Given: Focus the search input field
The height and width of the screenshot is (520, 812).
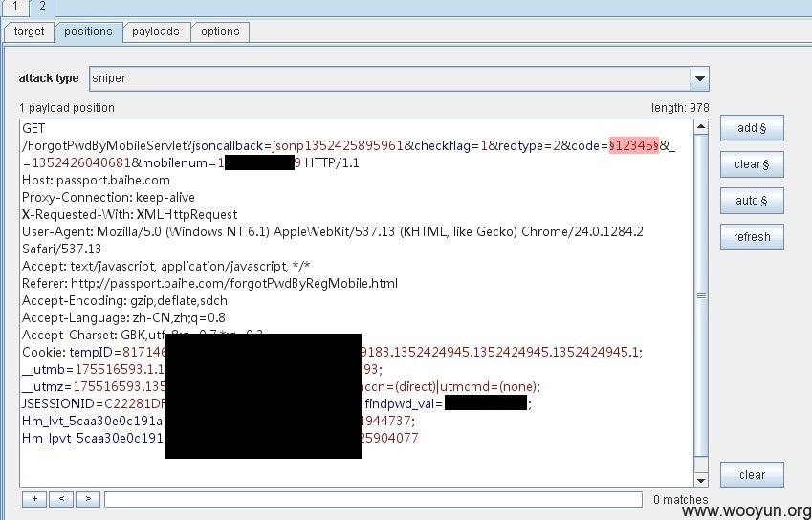Looking at the screenshot, I should tap(373, 499).
